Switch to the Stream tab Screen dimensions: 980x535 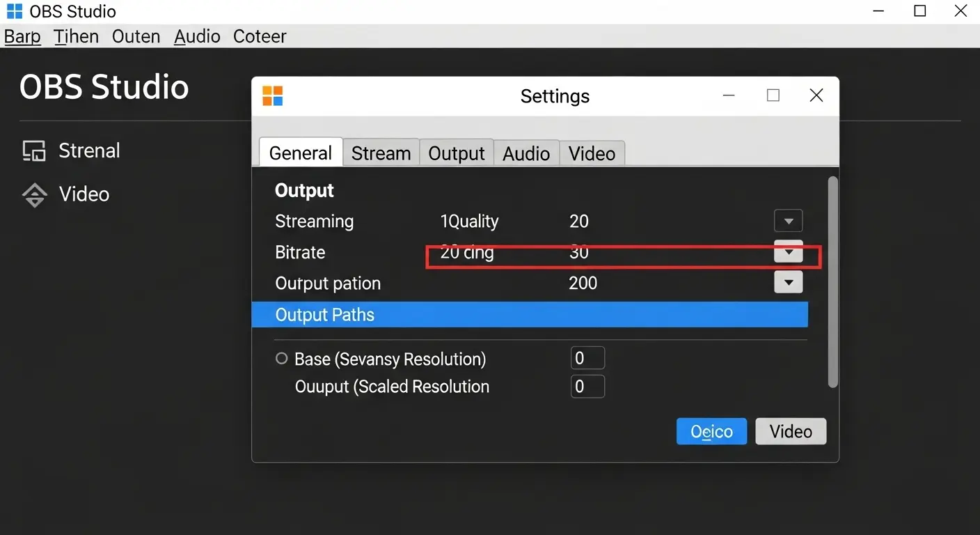coord(381,153)
